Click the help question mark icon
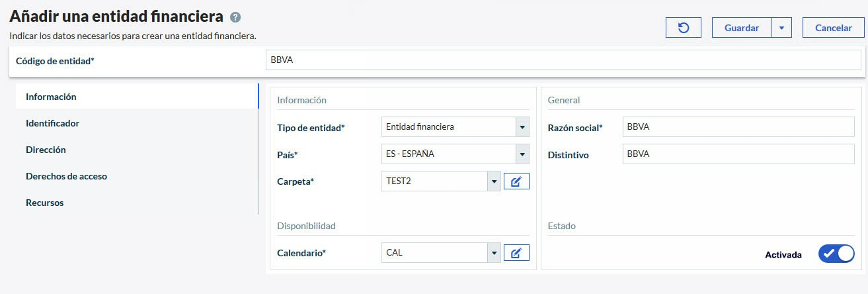Screen dimensions: 868x294 (x=235, y=18)
